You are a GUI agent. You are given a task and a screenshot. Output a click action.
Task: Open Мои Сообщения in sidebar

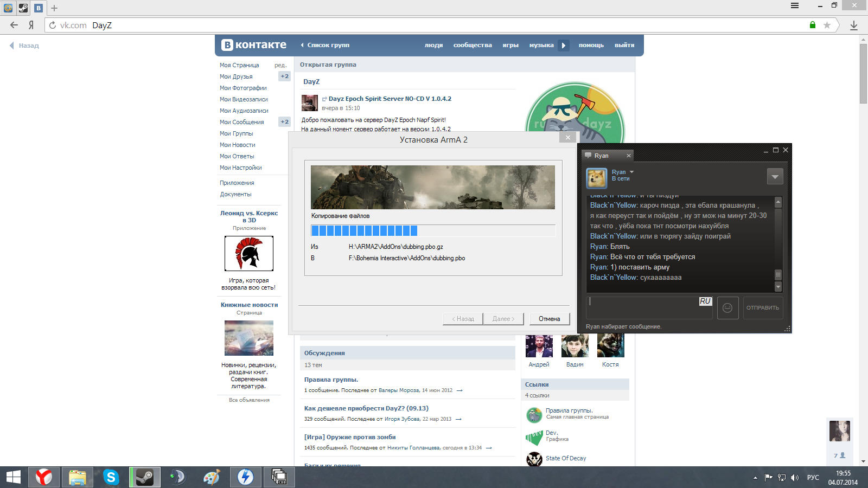[241, 122]
